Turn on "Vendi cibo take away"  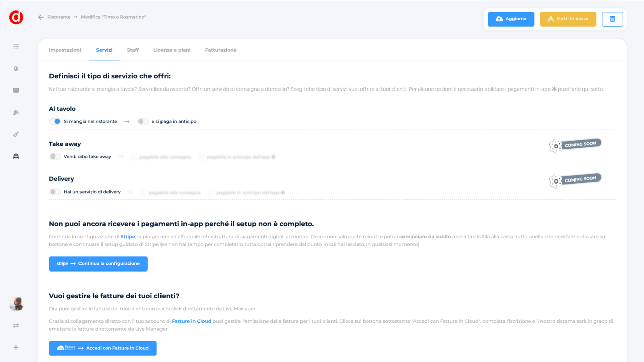55,156
